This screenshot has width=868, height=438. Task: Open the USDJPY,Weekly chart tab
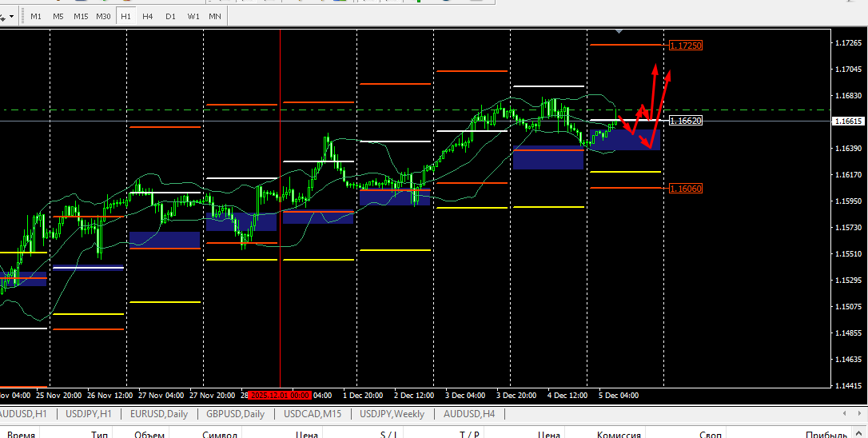tap(392, 414)
